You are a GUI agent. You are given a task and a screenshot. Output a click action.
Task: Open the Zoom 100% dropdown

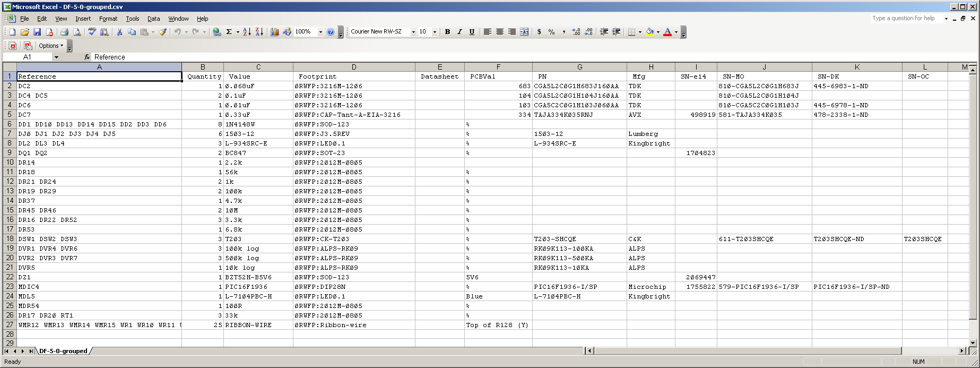(320, 32)
